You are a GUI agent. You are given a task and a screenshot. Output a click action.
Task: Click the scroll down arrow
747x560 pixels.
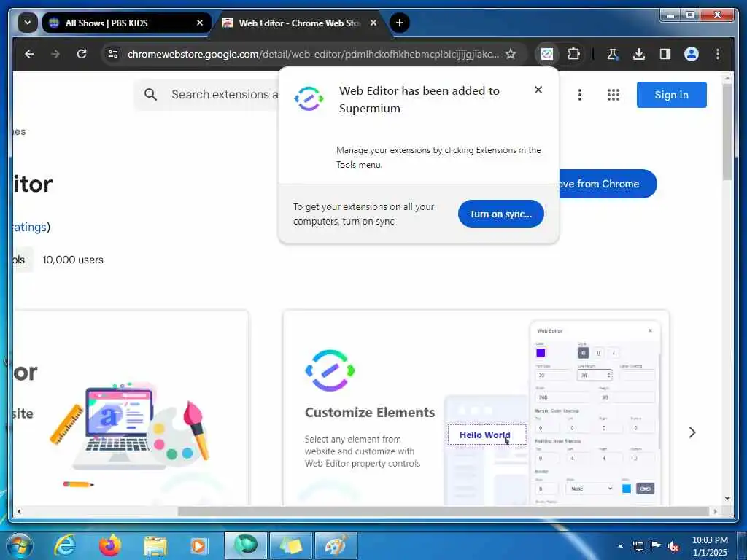(727, 499)
